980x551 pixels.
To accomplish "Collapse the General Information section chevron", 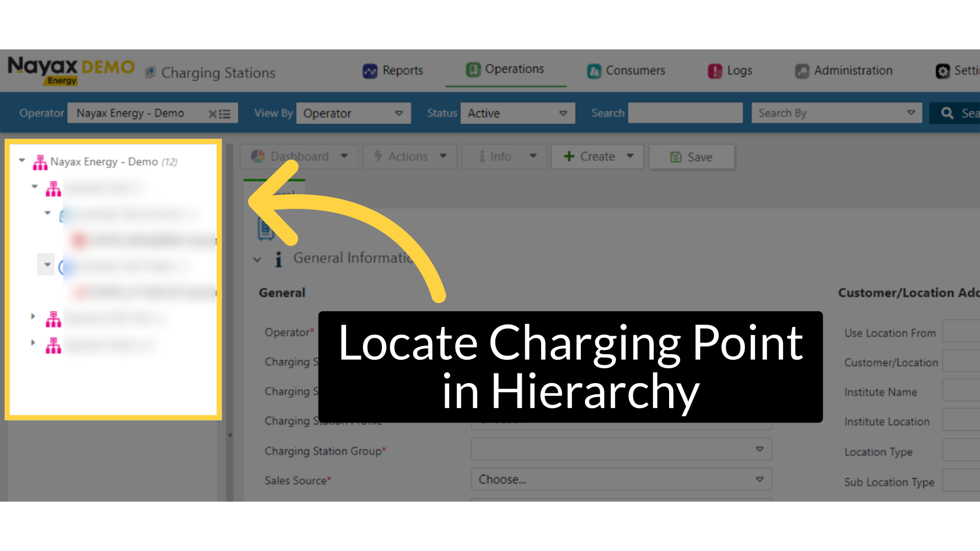I will click(257, 260).
